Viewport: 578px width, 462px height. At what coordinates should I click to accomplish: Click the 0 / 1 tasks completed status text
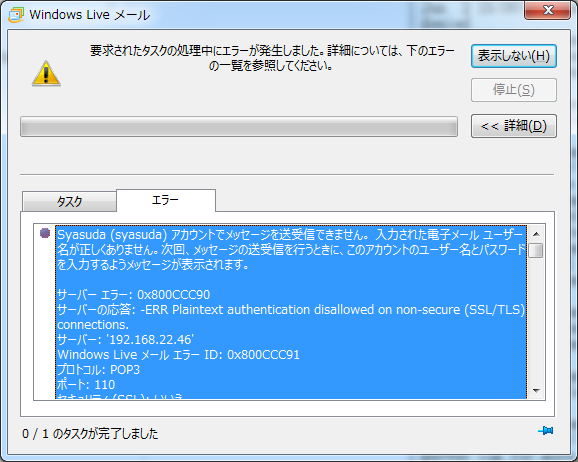pos(90,434)
